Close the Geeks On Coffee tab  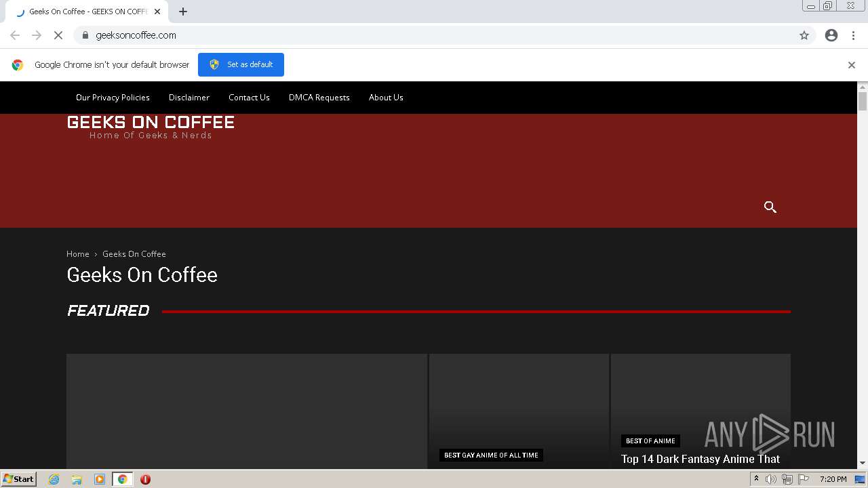(157, 12)
